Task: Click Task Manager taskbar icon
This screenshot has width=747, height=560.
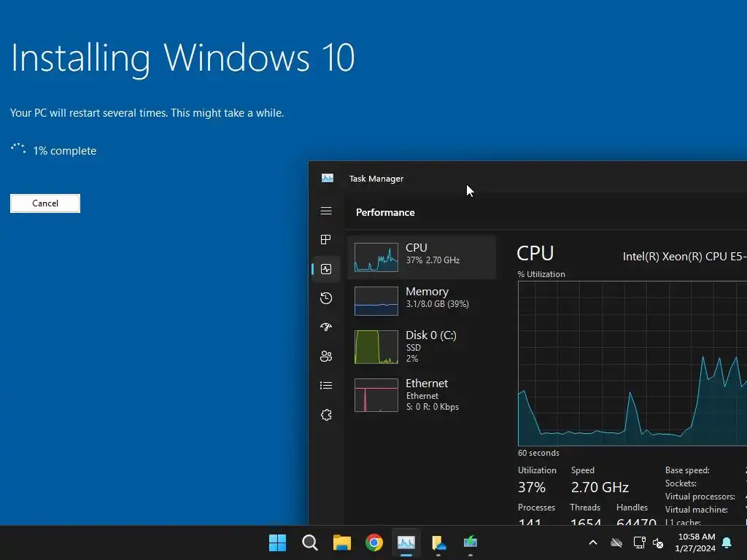Action: [x=406, y=542]
